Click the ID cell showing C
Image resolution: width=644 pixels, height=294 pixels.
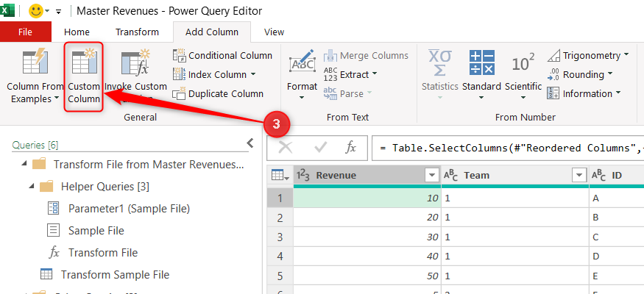point(617,237)
